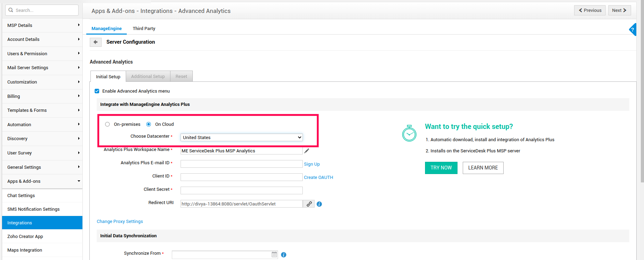Open Chat Settings in sidebar
The image size is (644, 260).
click(x=42, y=196)
